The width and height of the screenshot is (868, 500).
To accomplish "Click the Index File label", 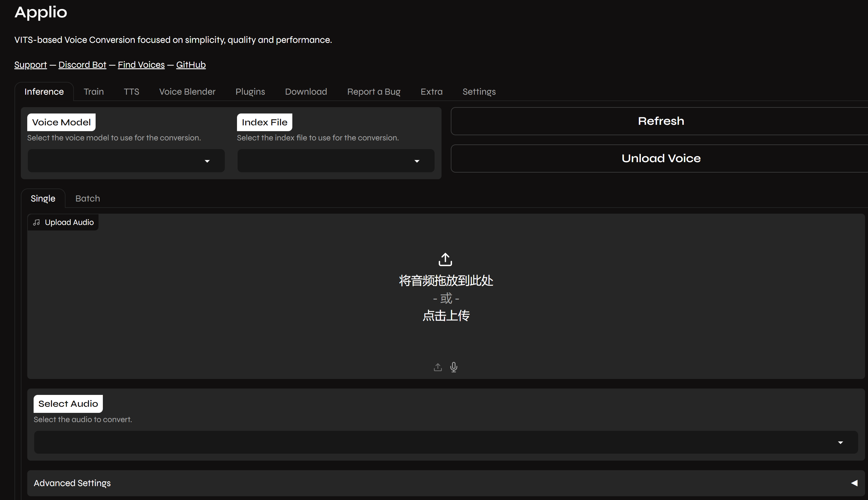I will click(265, 122).
